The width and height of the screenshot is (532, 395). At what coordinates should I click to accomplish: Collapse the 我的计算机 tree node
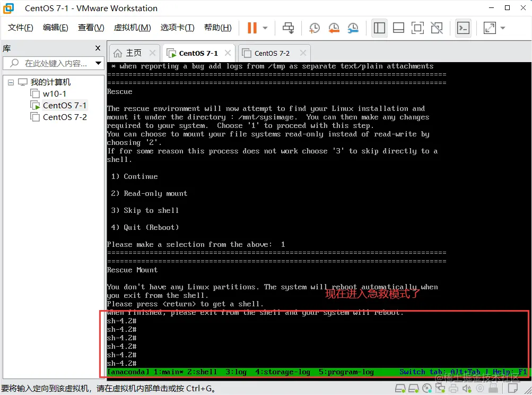pos(11,82)
